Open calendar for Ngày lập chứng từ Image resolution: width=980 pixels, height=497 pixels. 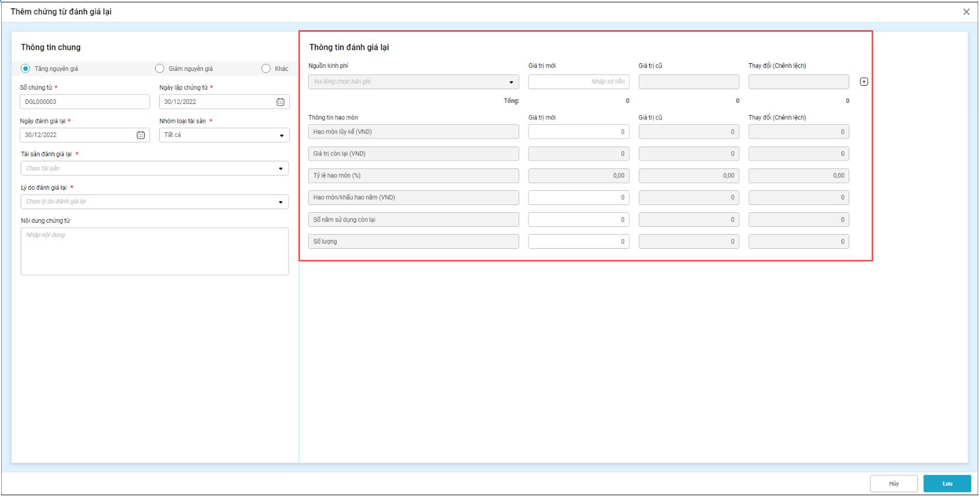pyautogui.click(x=280, y=102)
